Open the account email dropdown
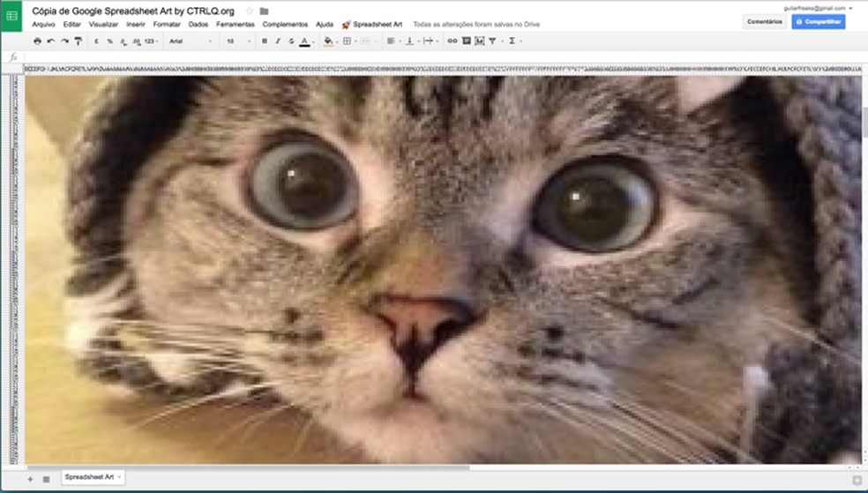This screenshot has height=493, width=868. point(819,8)
